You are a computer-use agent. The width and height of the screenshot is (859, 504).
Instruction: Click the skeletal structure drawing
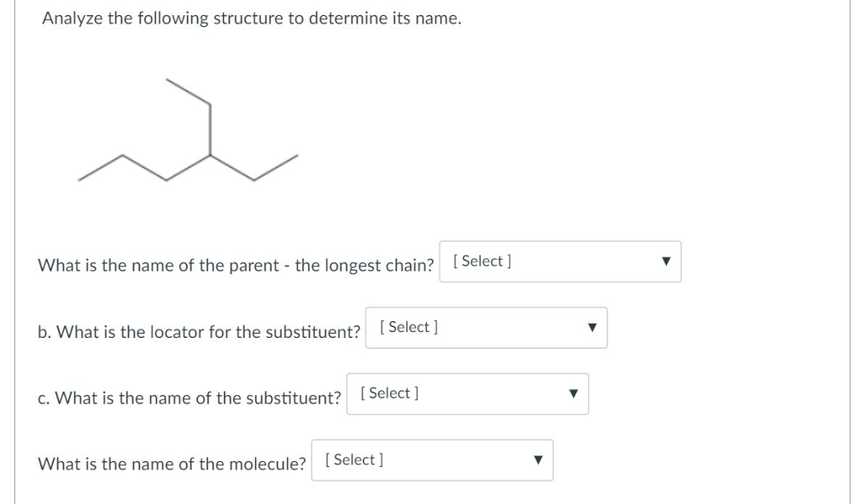188,130
